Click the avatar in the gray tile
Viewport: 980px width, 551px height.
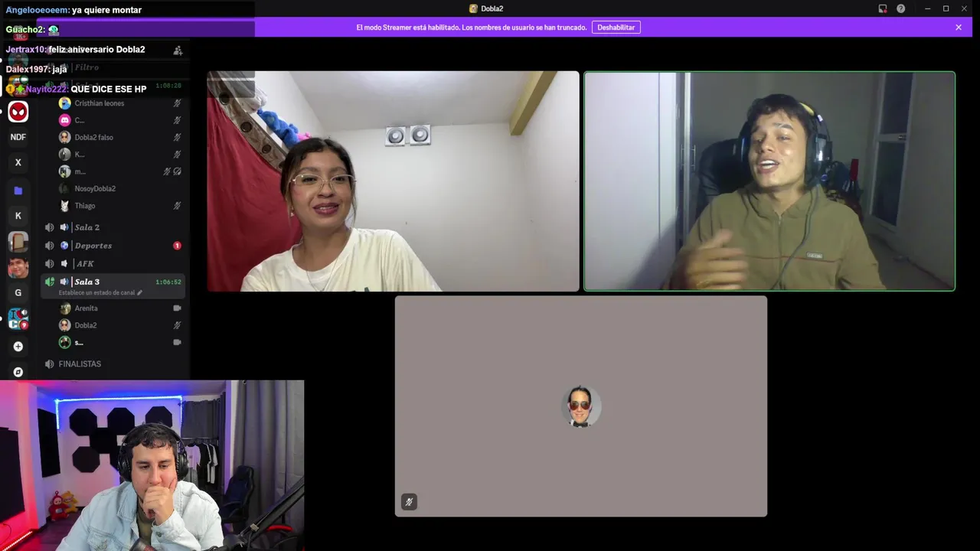pos(580,406)
